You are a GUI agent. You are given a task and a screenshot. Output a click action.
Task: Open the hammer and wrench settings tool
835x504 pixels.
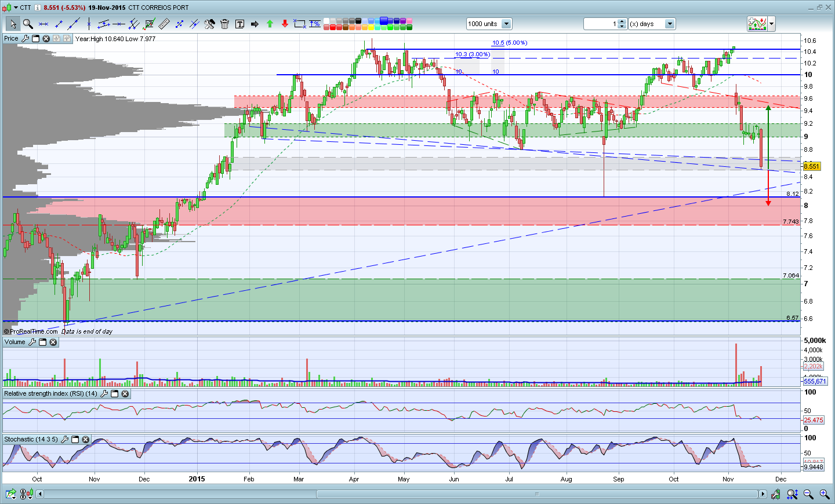[209, 24]
